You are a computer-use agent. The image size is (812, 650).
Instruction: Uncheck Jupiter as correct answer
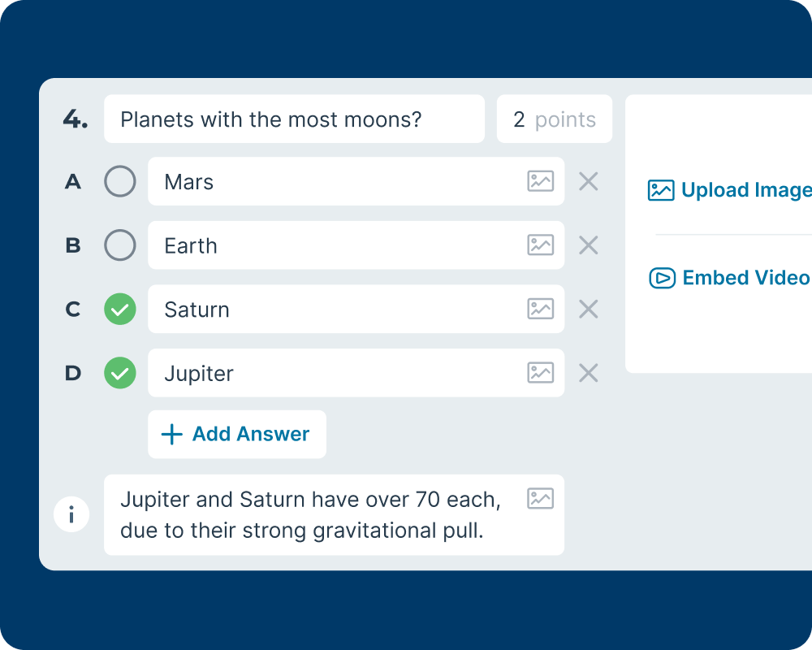tap(120, 374)
